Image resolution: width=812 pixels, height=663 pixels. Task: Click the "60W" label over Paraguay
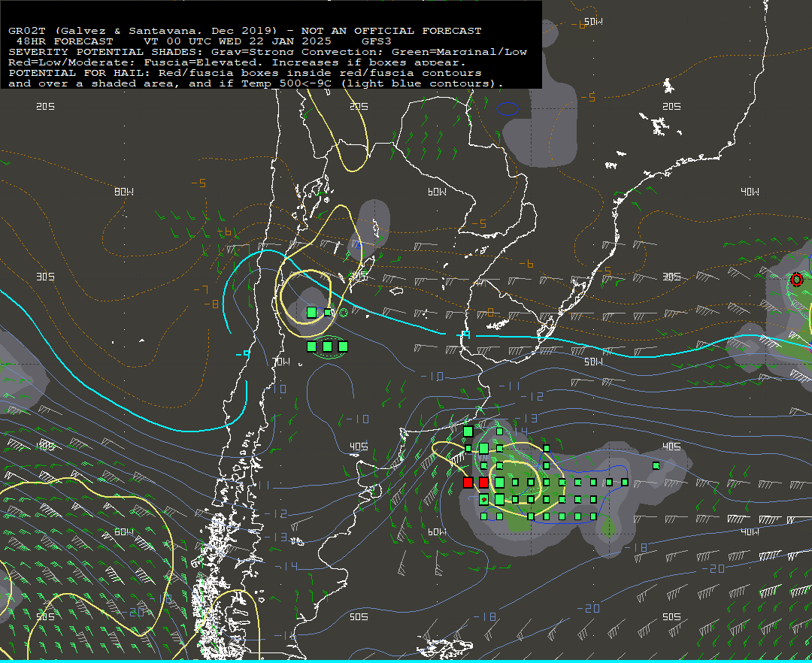(437, 192)
